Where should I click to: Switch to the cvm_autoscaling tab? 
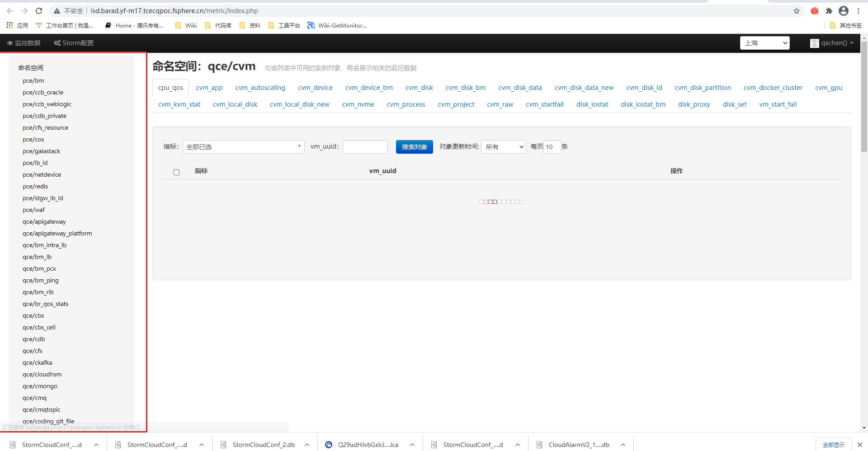tap(260, 88)
